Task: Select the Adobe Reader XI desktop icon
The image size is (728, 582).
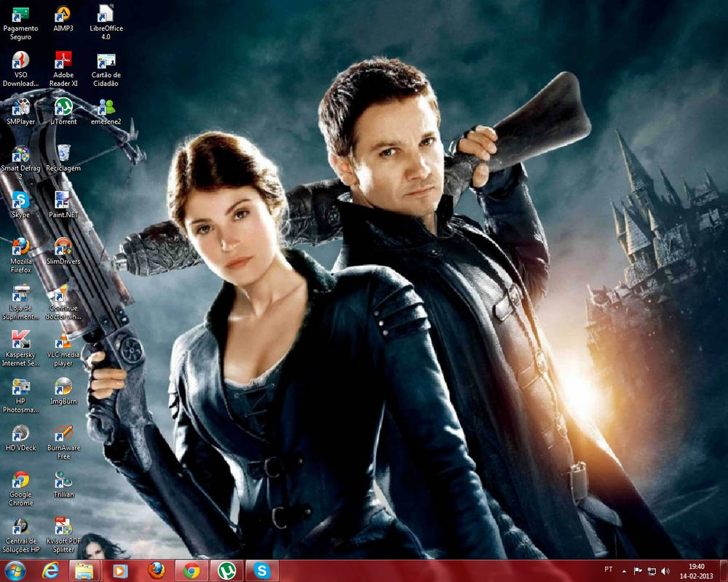Action: 63,70
